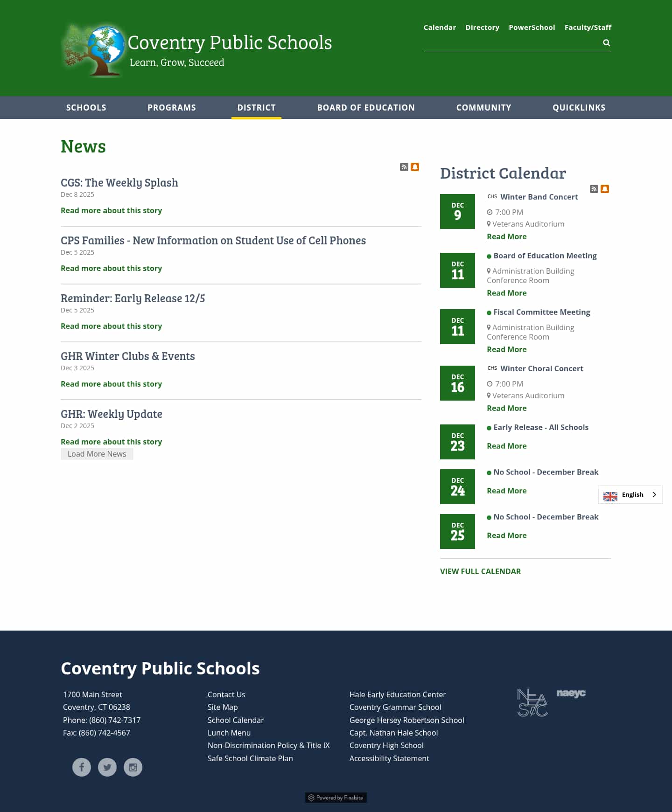
Task: Click the Dec 24 date tile
Action: [x=457, y=486]
